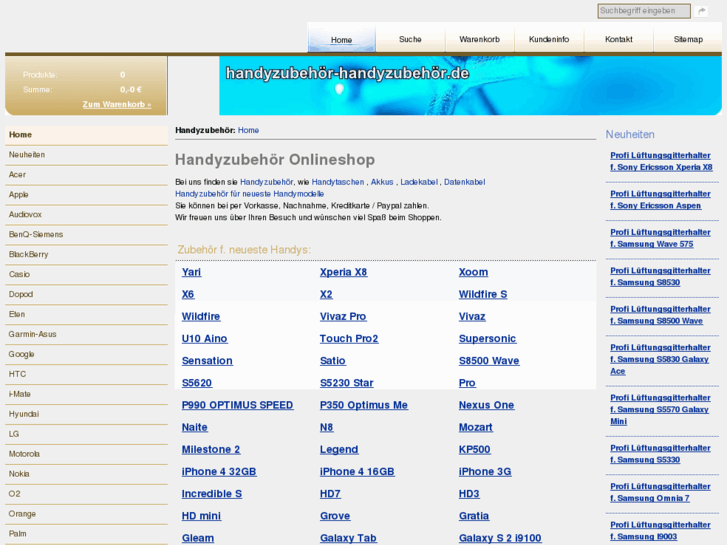Open Lüftungsgitterhalter f. Samsung Wave 575

[660, 238]
